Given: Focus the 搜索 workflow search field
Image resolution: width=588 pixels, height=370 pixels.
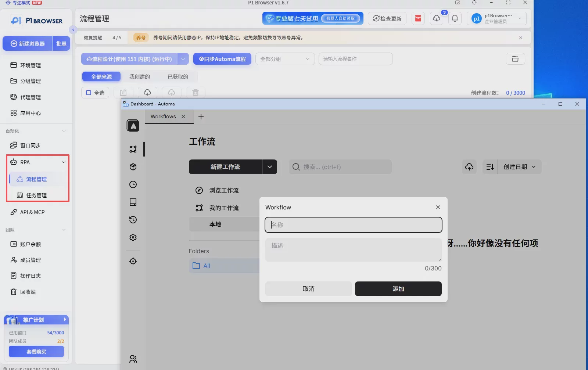Looking at the screenshot, I should 340,167.
